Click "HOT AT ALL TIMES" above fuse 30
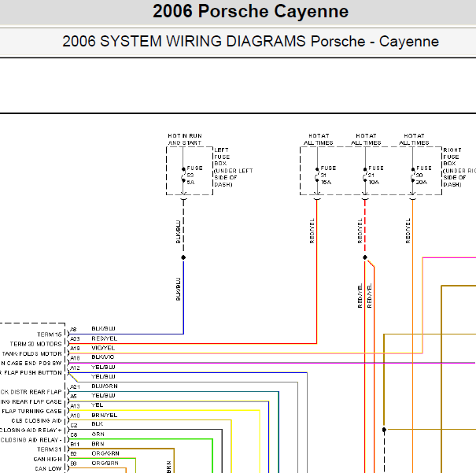 (414, 139)
